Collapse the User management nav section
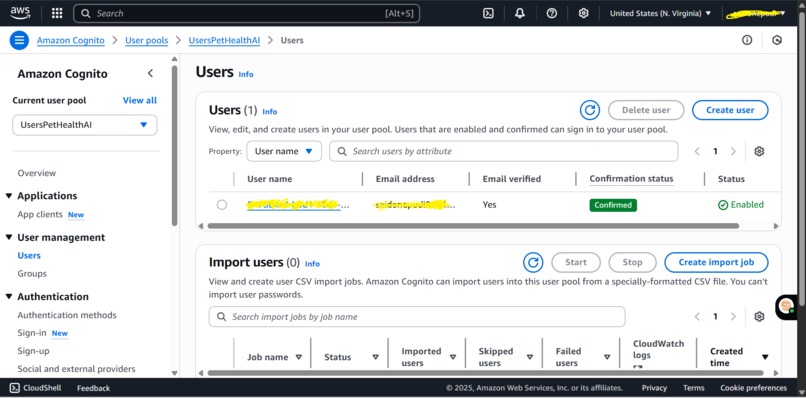The image size is (806, 398). tap(9, 238)
